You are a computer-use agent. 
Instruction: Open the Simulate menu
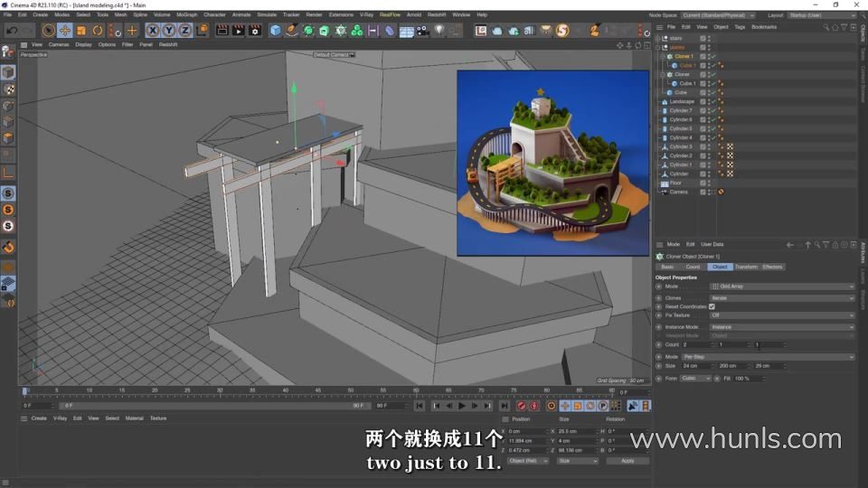point(266,15)
